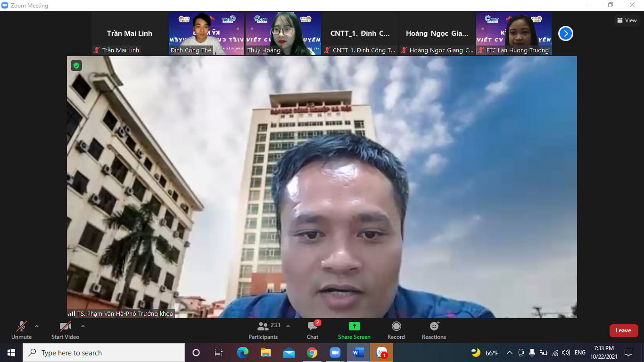The image size is (644, 362).
Task: Open Zoom from the taskbar
Action: 335,353
